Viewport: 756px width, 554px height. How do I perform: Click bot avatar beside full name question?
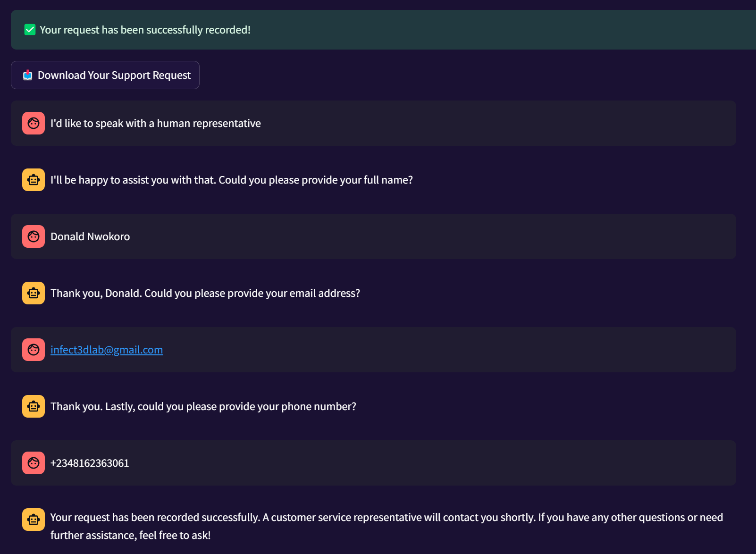(x=34, y=180)
